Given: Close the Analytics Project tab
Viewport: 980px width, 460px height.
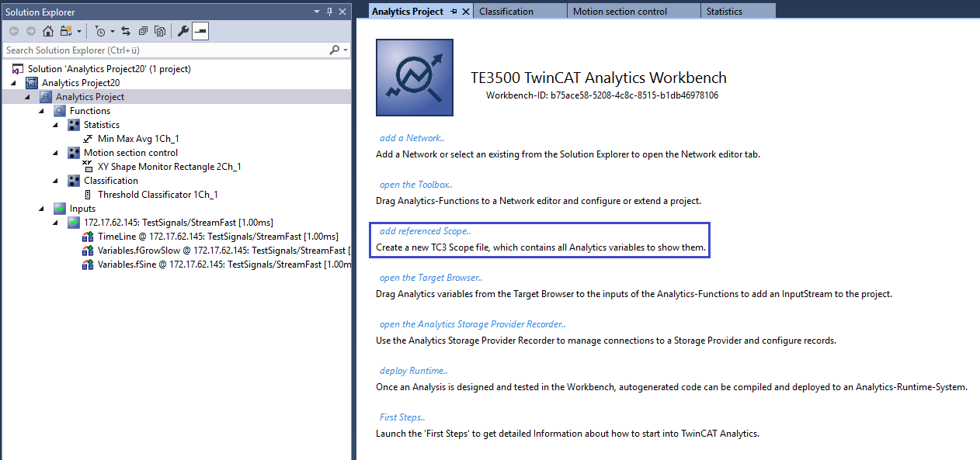Looking at the screenshot, I should (466, 12).
